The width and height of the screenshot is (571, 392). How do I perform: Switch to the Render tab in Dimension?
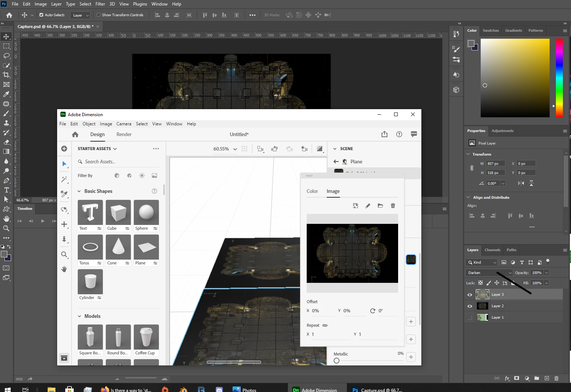124,134
